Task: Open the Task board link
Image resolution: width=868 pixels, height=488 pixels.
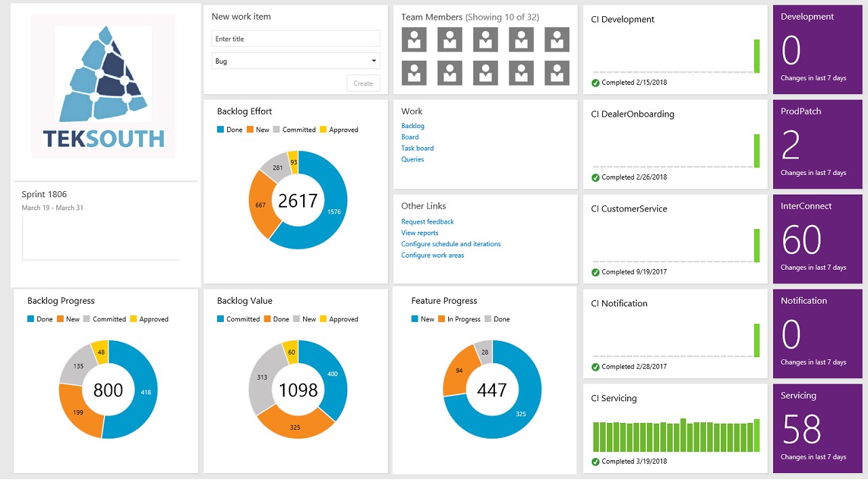Action: point(417,148)
